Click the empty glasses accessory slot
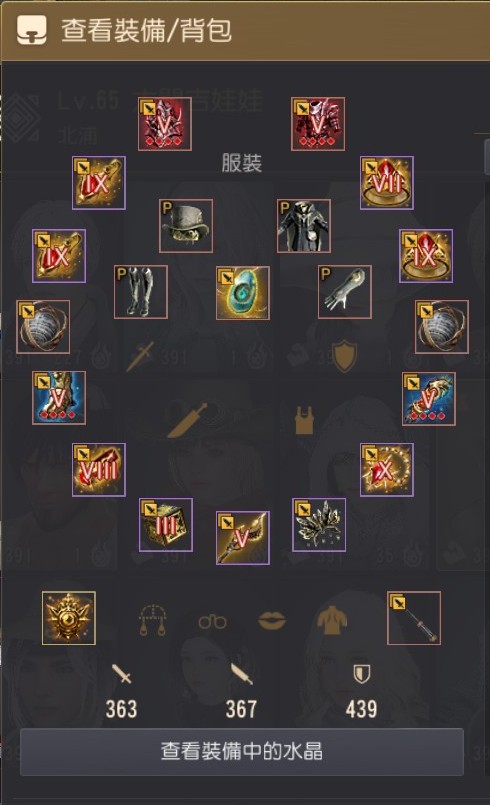490x805 pixels. click(x=213, y=622)
